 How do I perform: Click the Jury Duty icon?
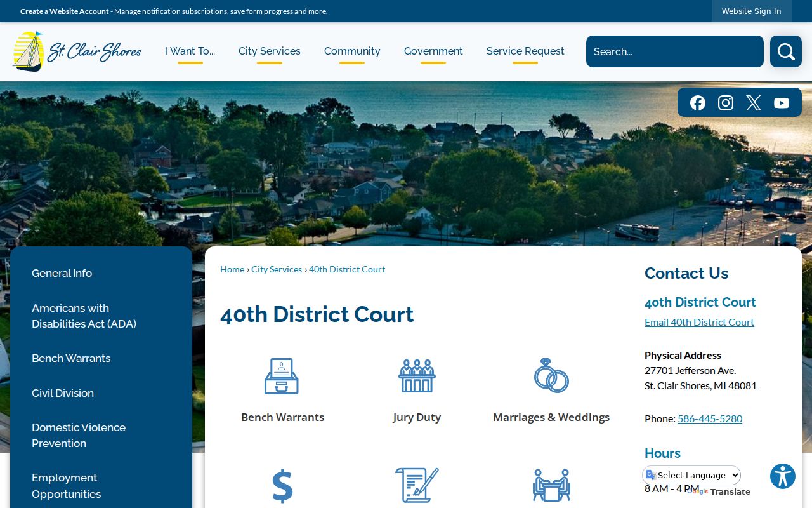[x=417, y=376]
